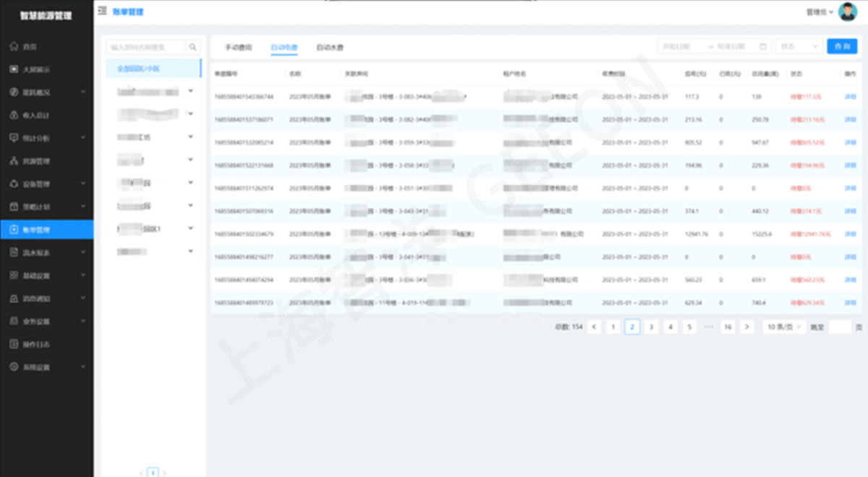868x477 pixels.
Task: Click the 系统设置 gear icon
Action: point(14,367)
